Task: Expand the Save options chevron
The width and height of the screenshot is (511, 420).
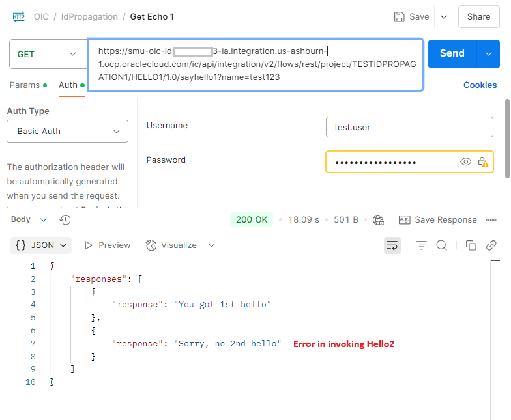Action: (x=444, y=17)
